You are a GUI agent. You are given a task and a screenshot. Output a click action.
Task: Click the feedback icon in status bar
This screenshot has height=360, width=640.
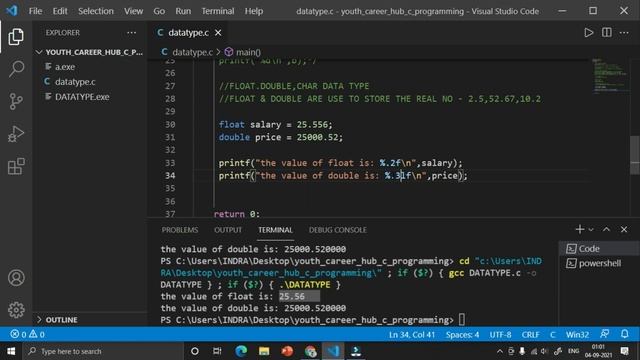[604, 334]
